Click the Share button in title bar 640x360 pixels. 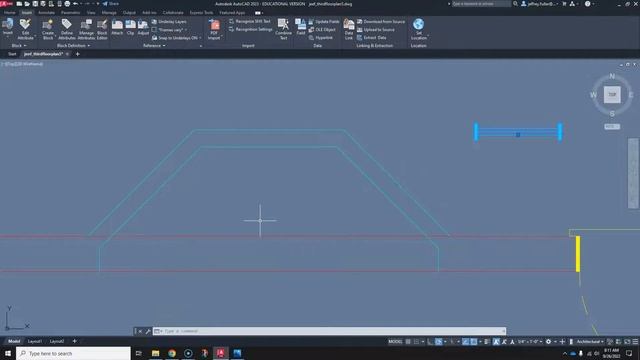[111, 4]
